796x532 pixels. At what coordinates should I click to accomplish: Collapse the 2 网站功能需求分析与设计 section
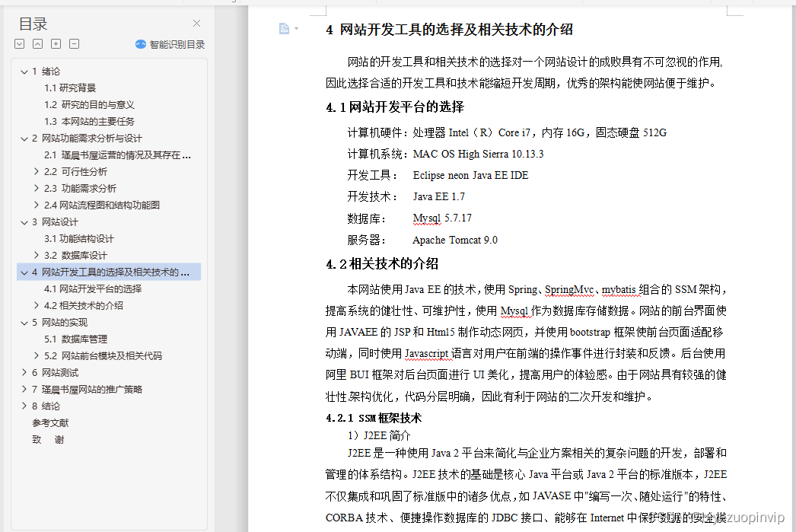[x=24, y=139]
